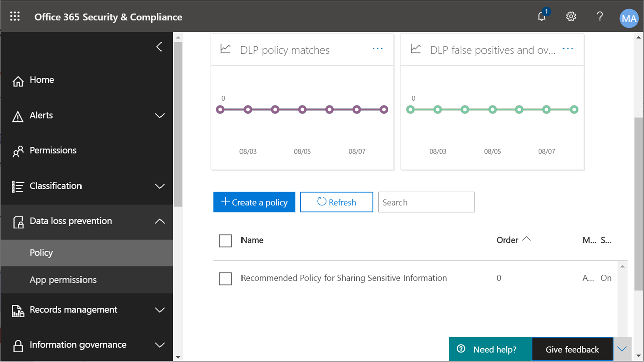The image size is (644, 362).
Task: Click the chevron beside Give feedback
Action: (x=622, y=349)
